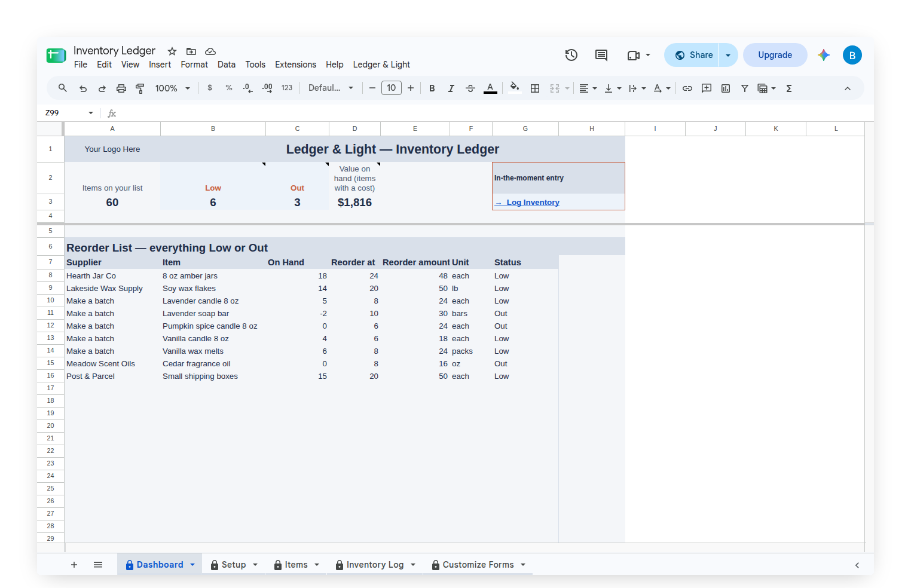Create a filter funnel icon

(x=745, y=88)
